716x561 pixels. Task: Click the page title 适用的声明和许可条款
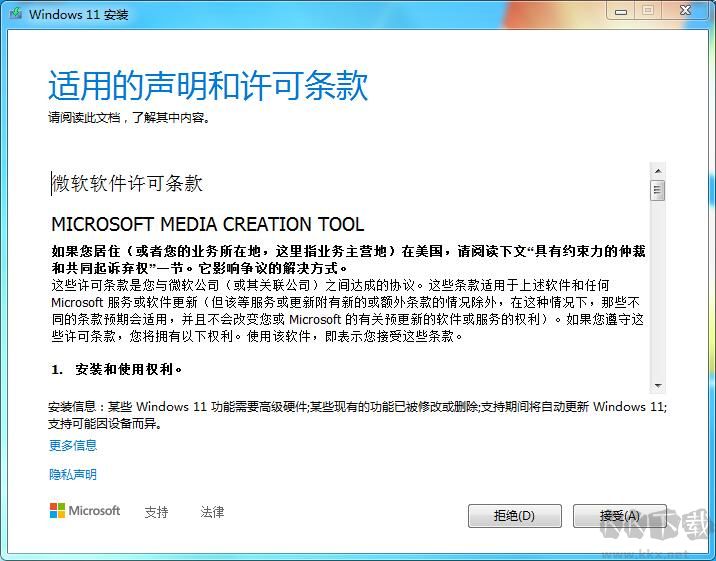pyautogui.click(x=208, y=85)
